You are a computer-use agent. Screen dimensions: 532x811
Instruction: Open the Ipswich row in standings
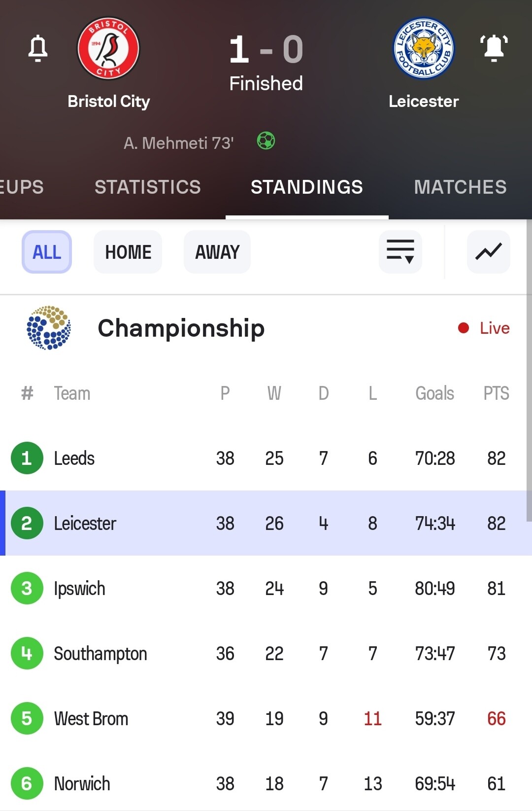[79, 588]
